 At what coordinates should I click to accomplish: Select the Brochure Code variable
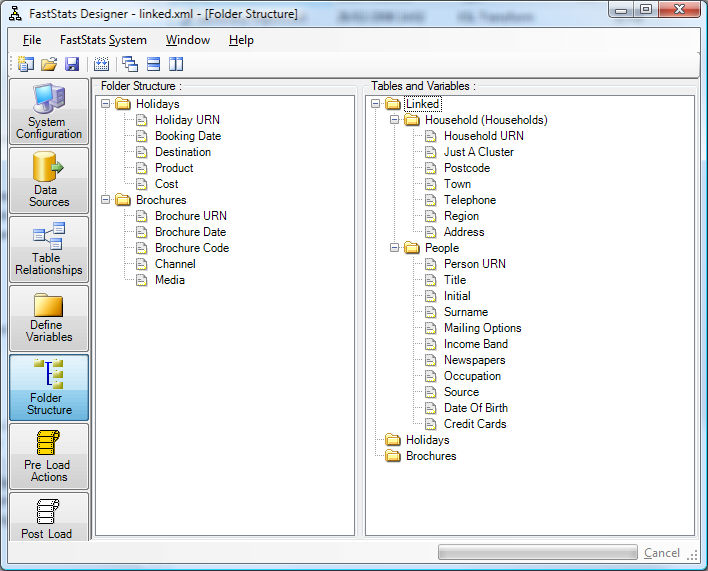coord(192,248)
